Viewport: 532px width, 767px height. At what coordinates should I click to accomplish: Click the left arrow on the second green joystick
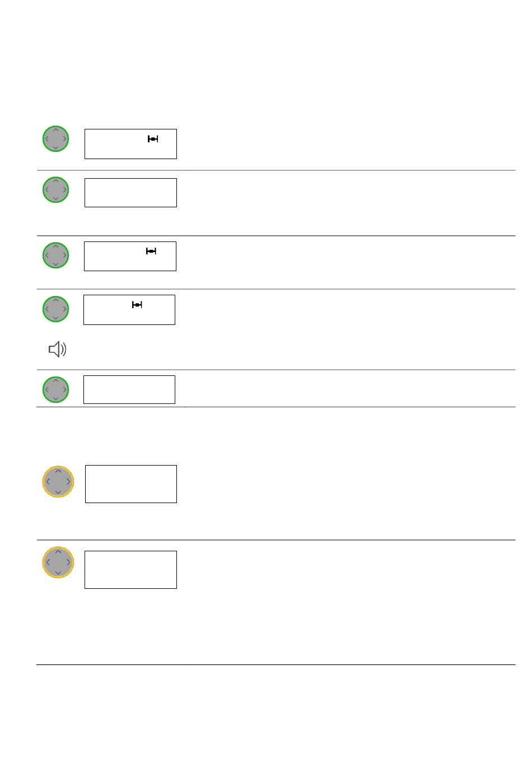[47, 190]
